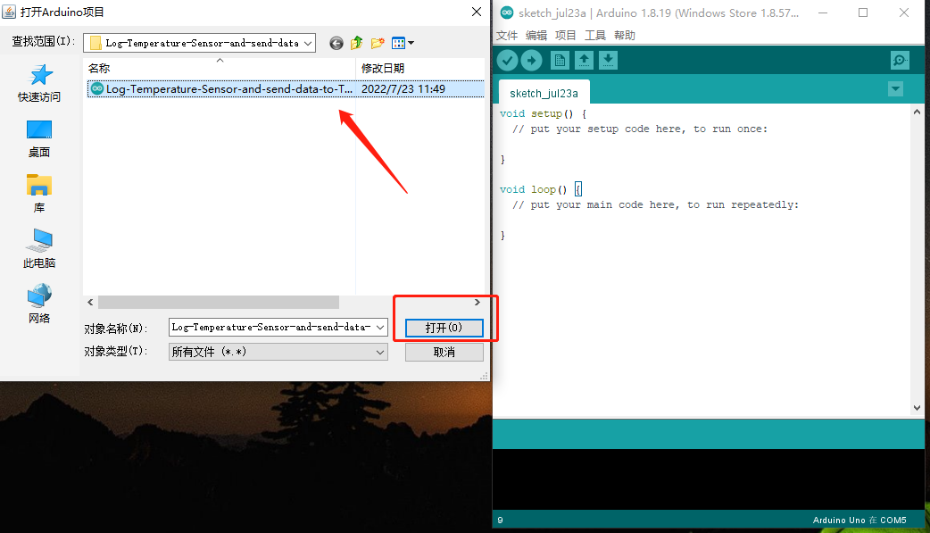Open the 文件 menu in Arduino
This screenshot has width=930, height=533.
507,36
